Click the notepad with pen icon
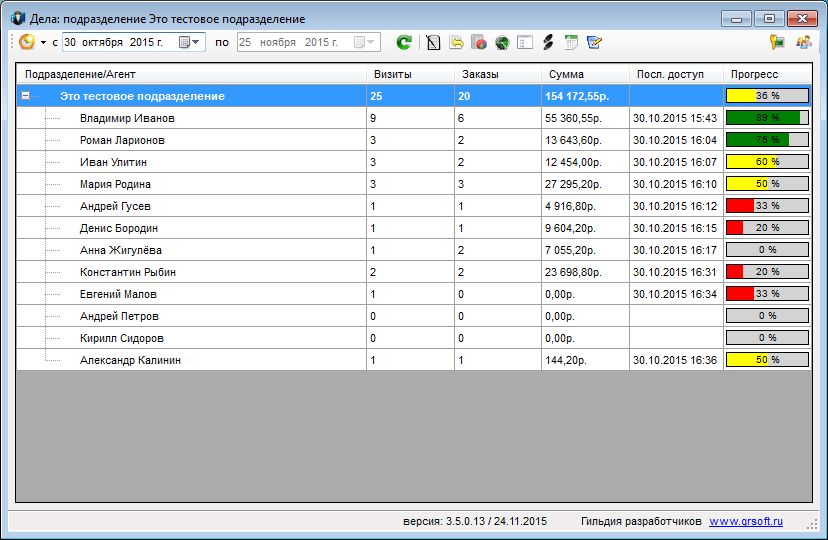The width and height of the screenshot is (828, 540). click(x=433, y=42)
